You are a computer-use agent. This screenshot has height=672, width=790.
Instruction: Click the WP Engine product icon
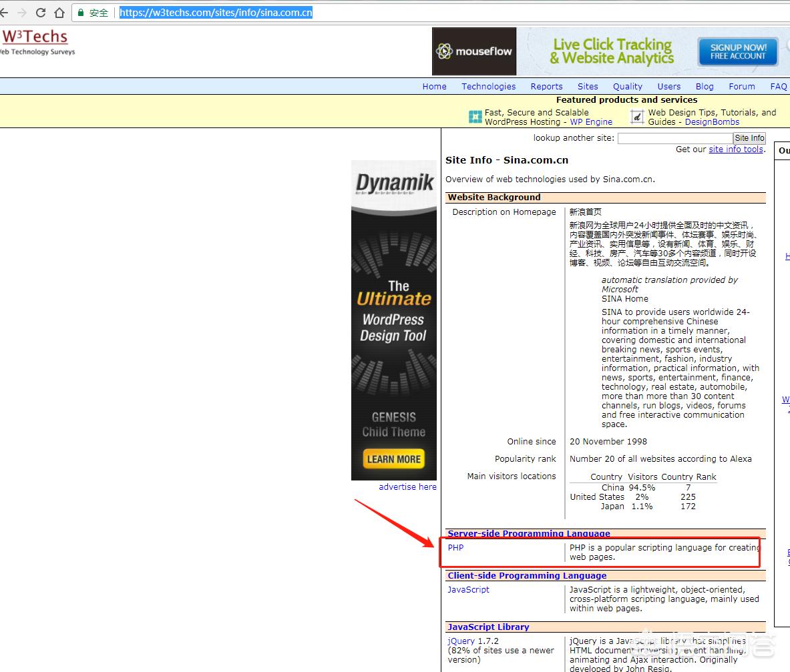pos(475,117)
